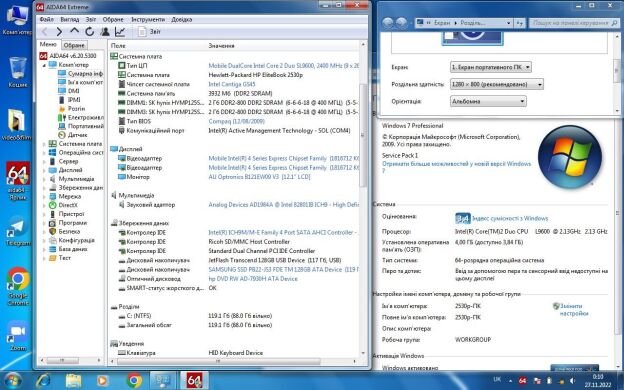The width and height of the screenshot is (624, 390).
Task: Open the Файл menu
Action: point(47,19)
